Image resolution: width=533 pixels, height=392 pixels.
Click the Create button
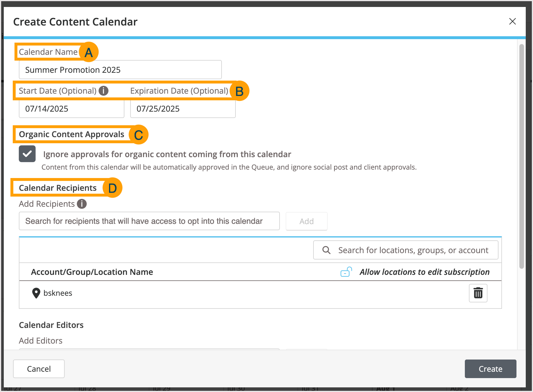(x=490, y=369)
